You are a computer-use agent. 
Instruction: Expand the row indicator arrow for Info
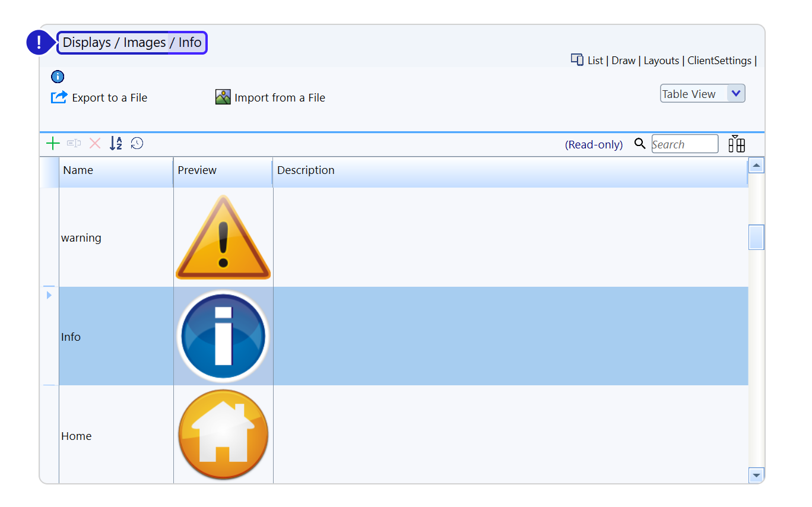49,295
